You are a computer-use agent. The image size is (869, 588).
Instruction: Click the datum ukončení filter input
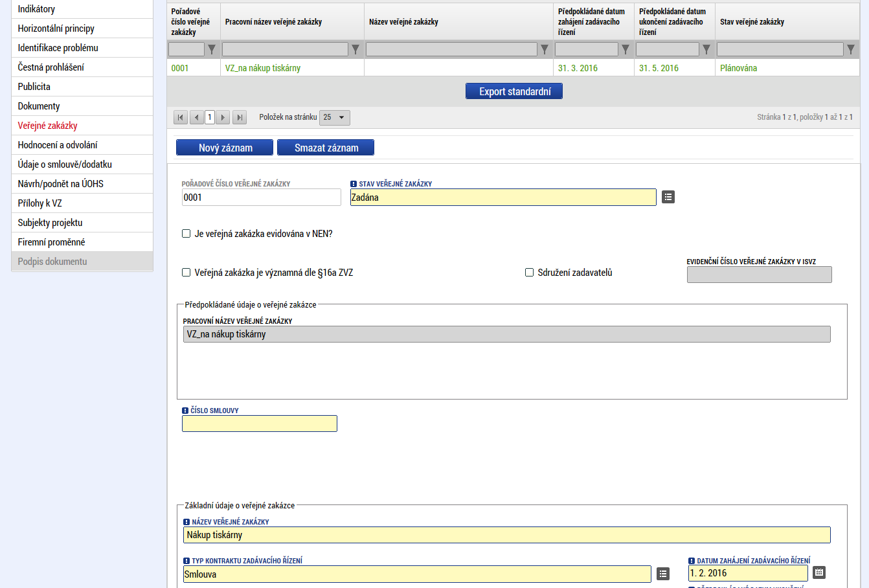pyautogui.click(x=668, y=49)
